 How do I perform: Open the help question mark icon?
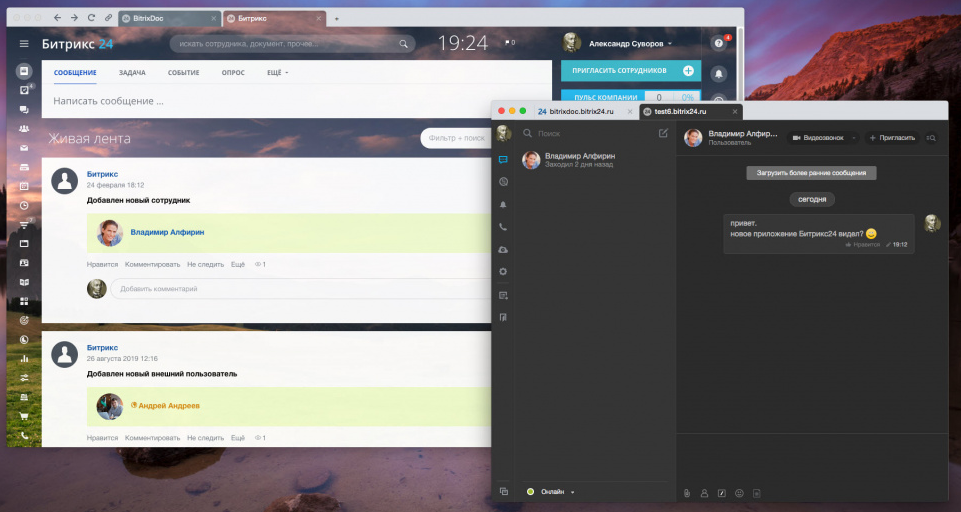718,44
